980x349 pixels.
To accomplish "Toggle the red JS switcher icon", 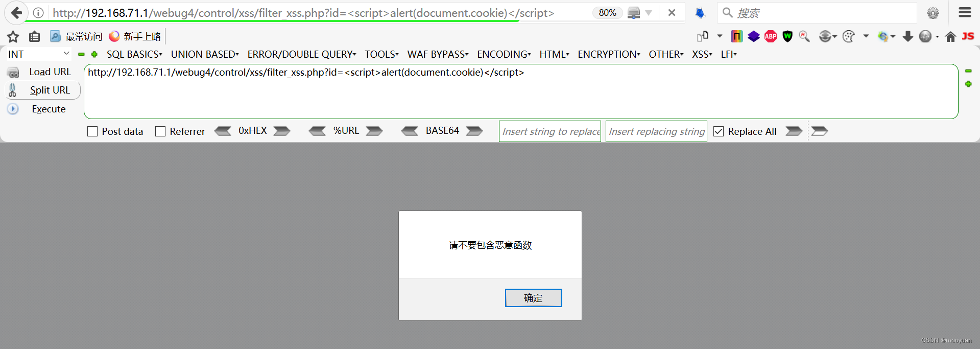I will [968, 36].
